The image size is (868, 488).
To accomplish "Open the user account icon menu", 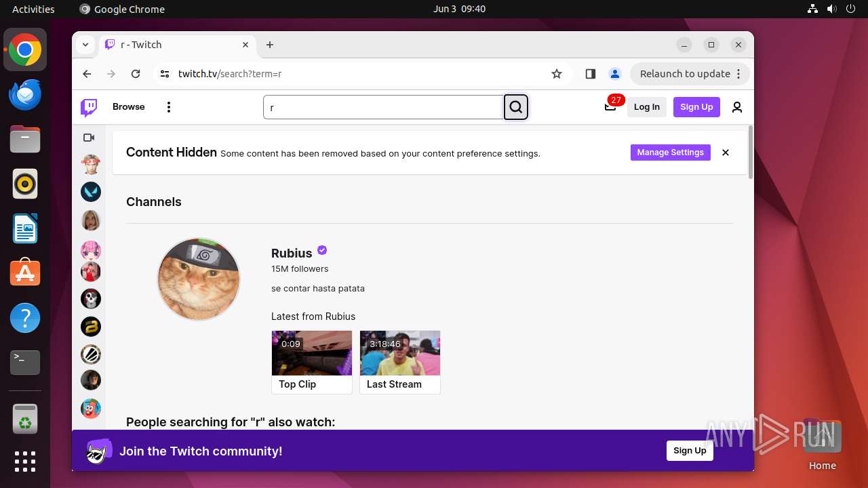I will pyautogui.click(x=737, y=107).
